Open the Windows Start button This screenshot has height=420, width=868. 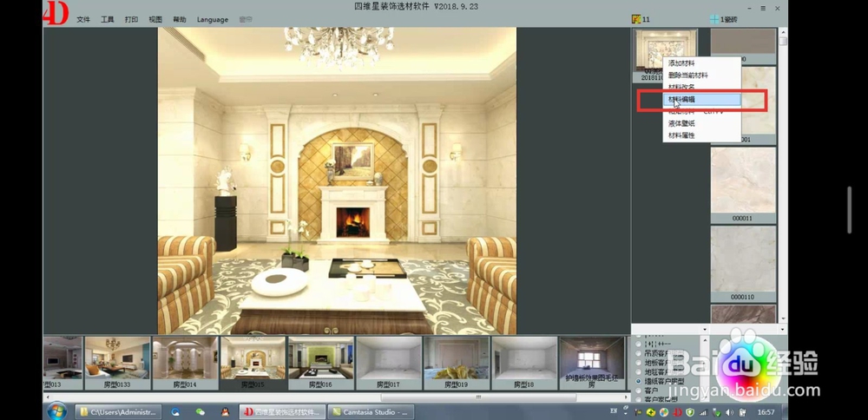(x=56, y=411)
